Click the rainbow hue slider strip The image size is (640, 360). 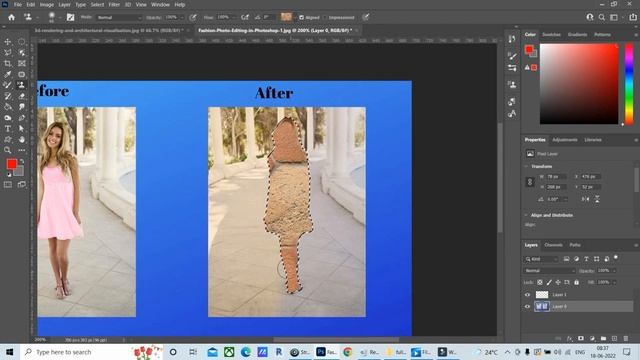[x=629, y=84]
